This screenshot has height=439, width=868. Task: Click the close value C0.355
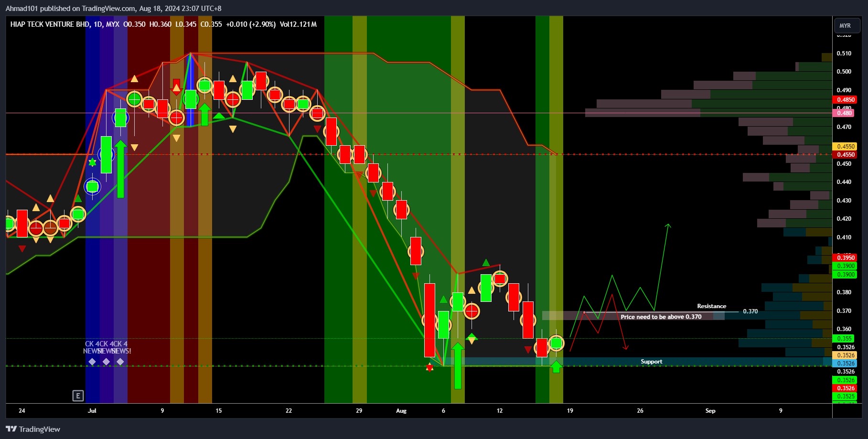pos(211,24)
